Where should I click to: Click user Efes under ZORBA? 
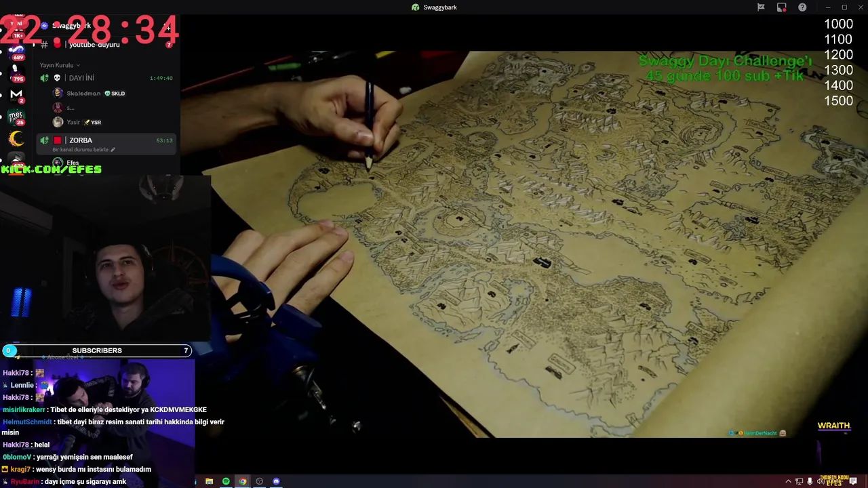[73, 163]
